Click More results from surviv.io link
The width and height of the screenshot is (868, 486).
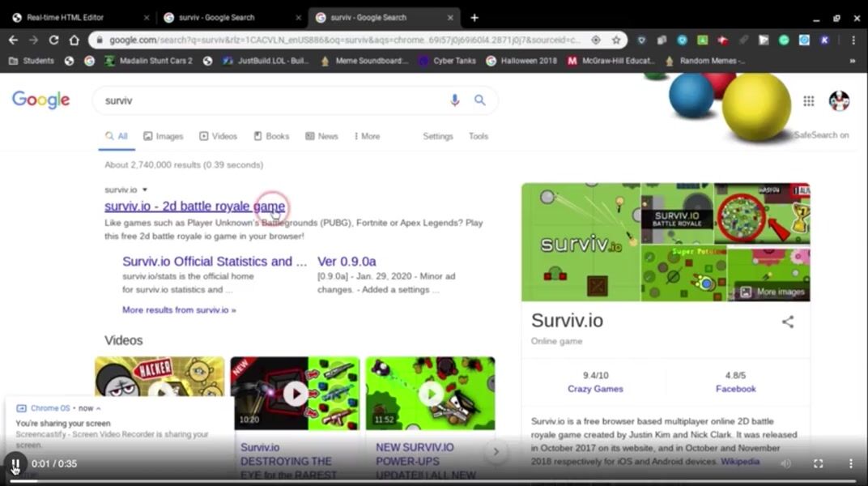[x=179, y=309]
